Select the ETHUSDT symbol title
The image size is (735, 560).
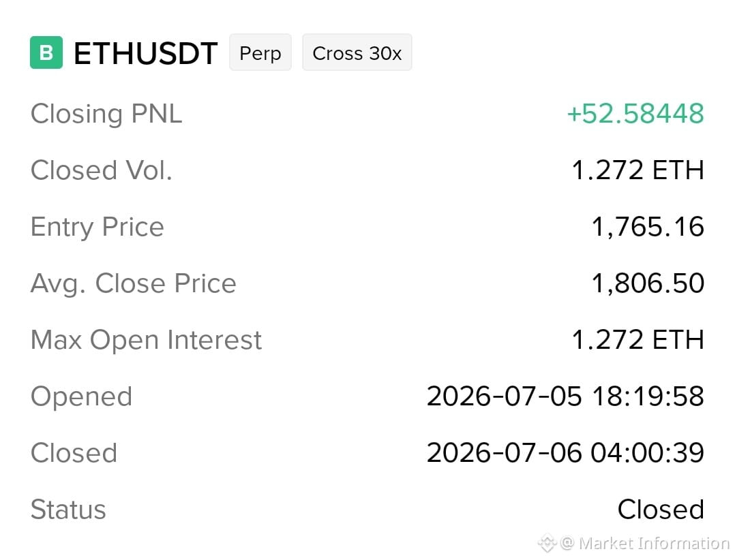pyautogui.click(x=146, y=53)
